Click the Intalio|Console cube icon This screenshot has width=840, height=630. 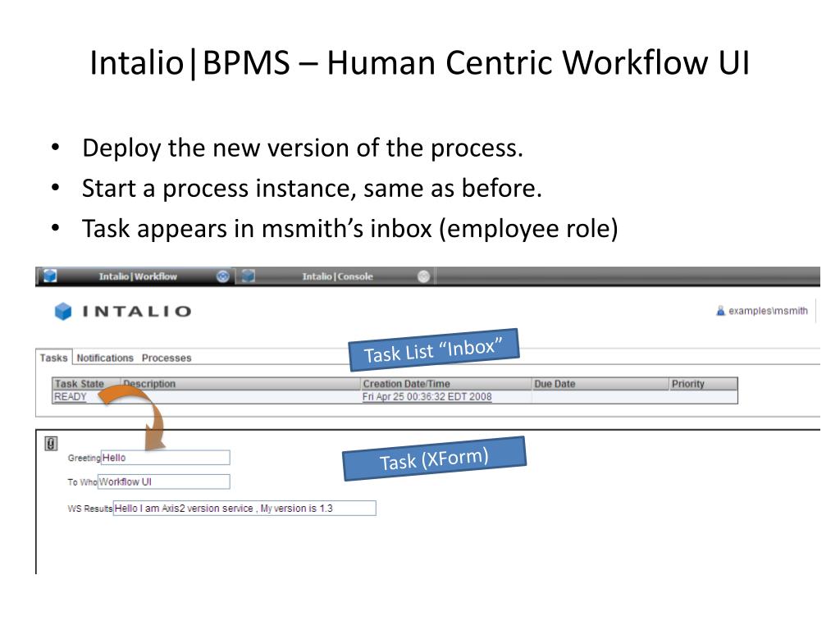click(248, 276)
